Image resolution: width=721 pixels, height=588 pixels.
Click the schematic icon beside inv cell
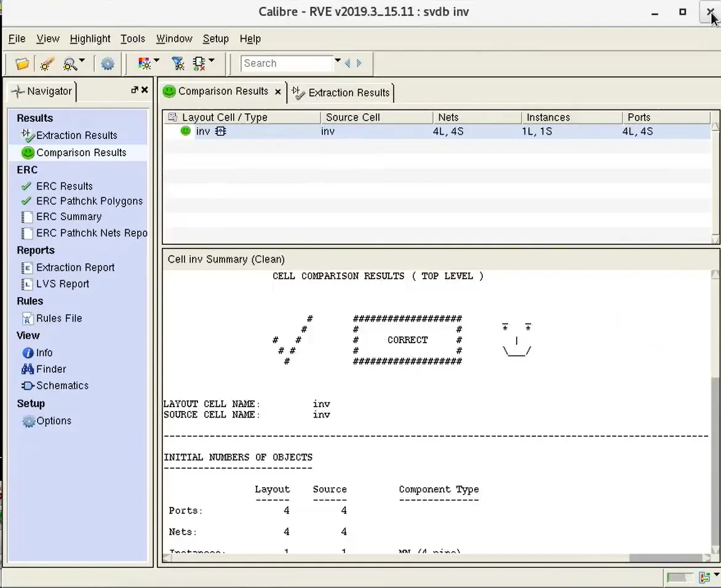click(x=221, y=132)
